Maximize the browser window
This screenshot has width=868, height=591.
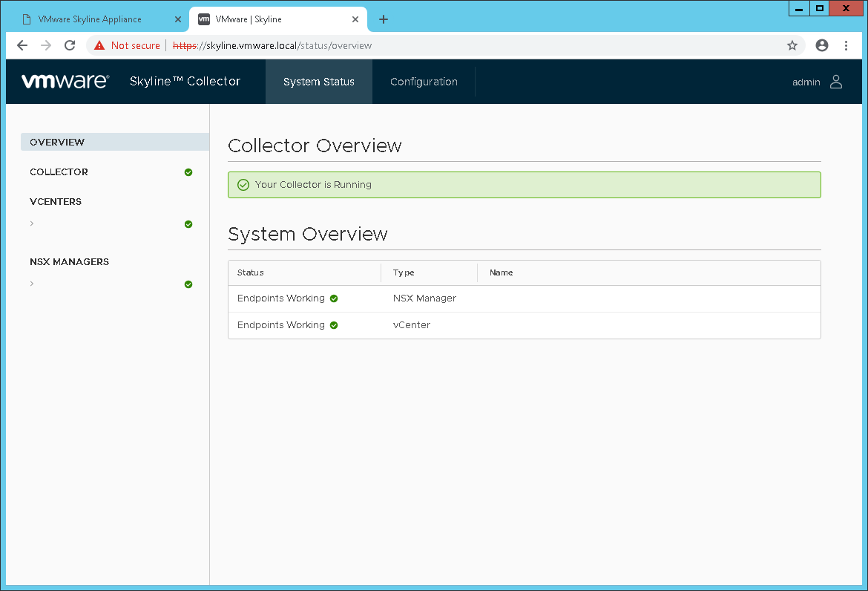[x=820, y=8]
